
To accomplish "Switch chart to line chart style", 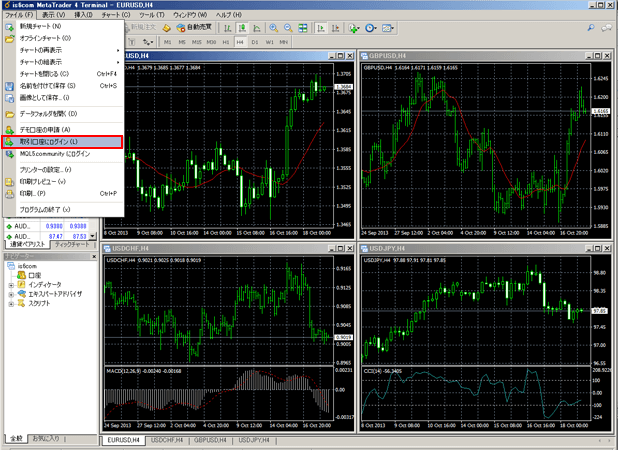I will (x=257, y=28).
